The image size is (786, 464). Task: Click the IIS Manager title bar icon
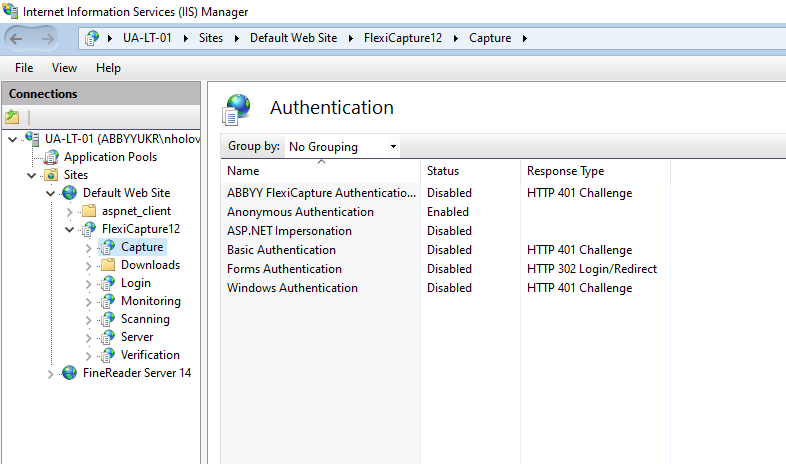(x=10, y=11)
